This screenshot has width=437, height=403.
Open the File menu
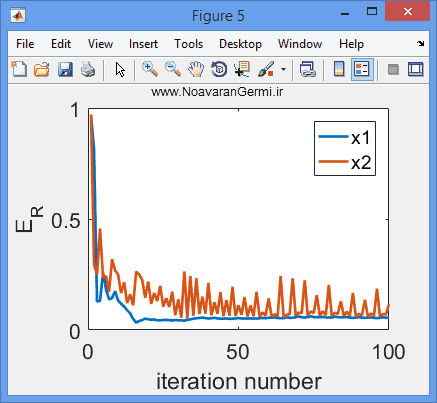click(25, 44)
